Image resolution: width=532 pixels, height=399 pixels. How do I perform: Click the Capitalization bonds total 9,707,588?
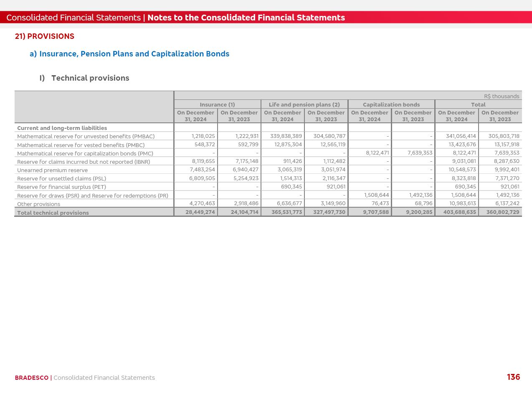pos(376,212)
